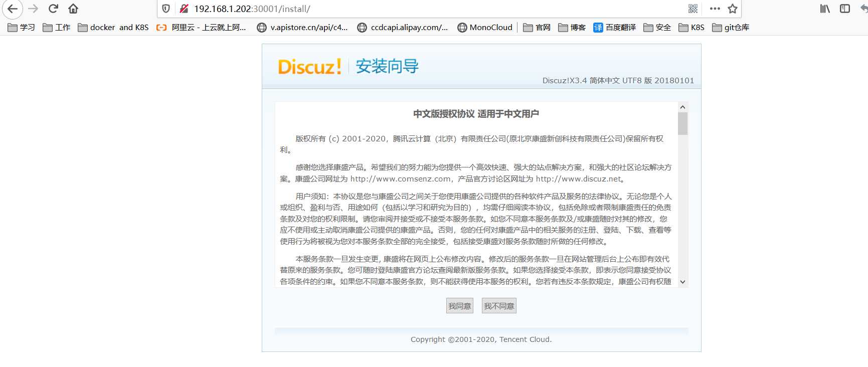Open the git仓库 bookmarks folder
The height and width of the screenshot is (367, 868).
point(730,28)
